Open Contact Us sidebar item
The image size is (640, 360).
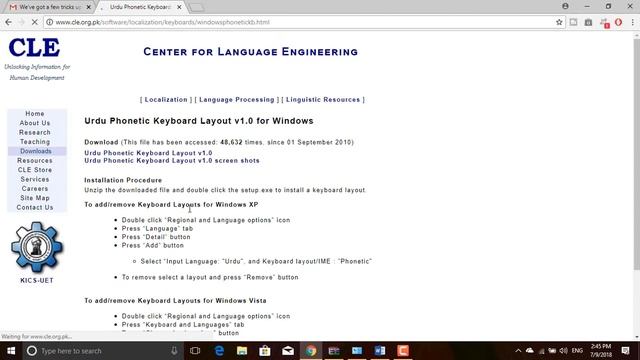(35, 207)
